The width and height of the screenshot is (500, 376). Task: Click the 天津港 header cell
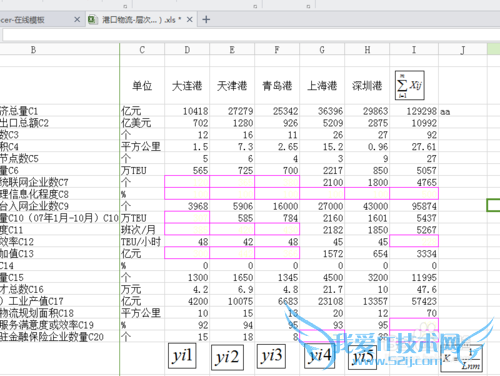pyautogui.click(x=232, y=86)
